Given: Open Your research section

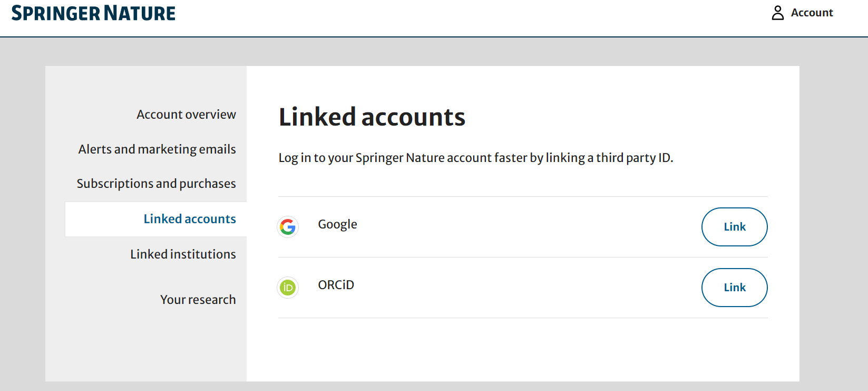Looking at the screenshot, I should pyautogui.click(x=198, y=300).
